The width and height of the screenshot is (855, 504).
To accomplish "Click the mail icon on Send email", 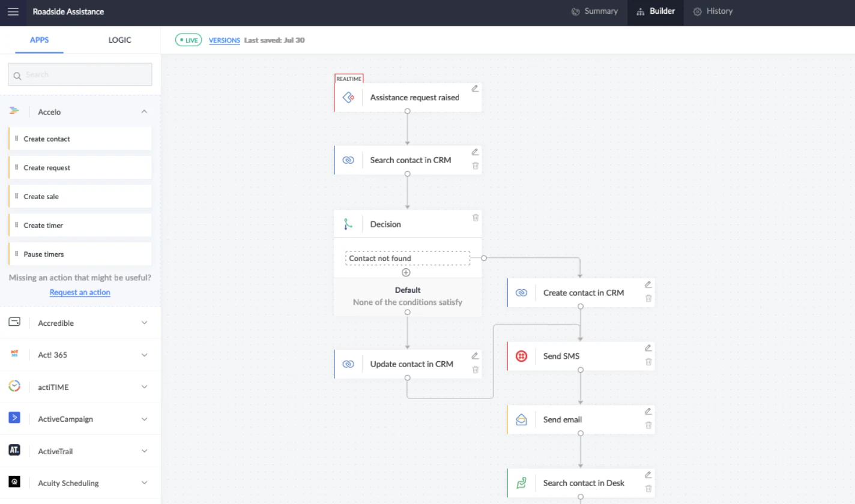I will click(x=521, y=420).
